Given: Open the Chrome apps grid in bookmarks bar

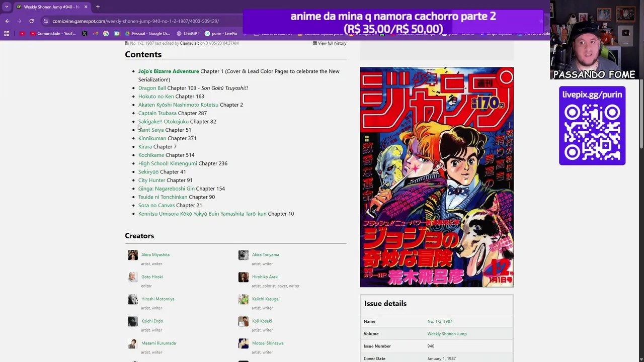Looking at the screenshot, I should point(7,34).
